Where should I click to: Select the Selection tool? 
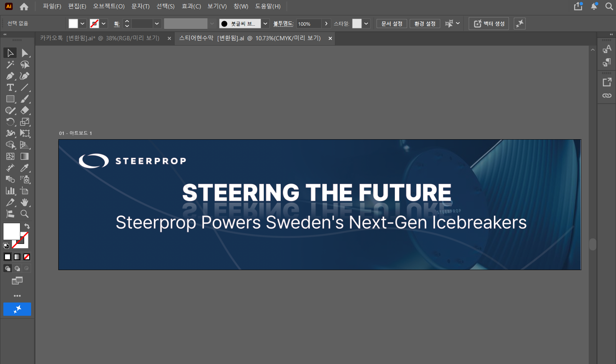[x=10, y=53]
